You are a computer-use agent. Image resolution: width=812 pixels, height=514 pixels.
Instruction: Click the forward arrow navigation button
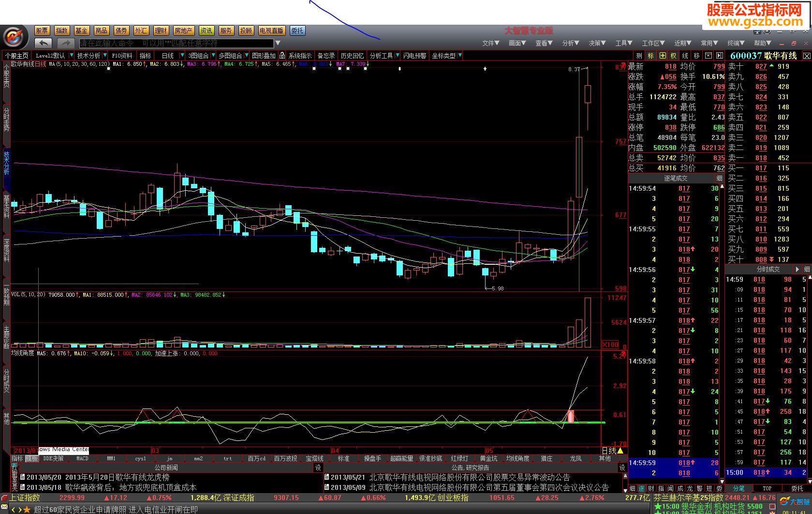(x=65, y=43)
